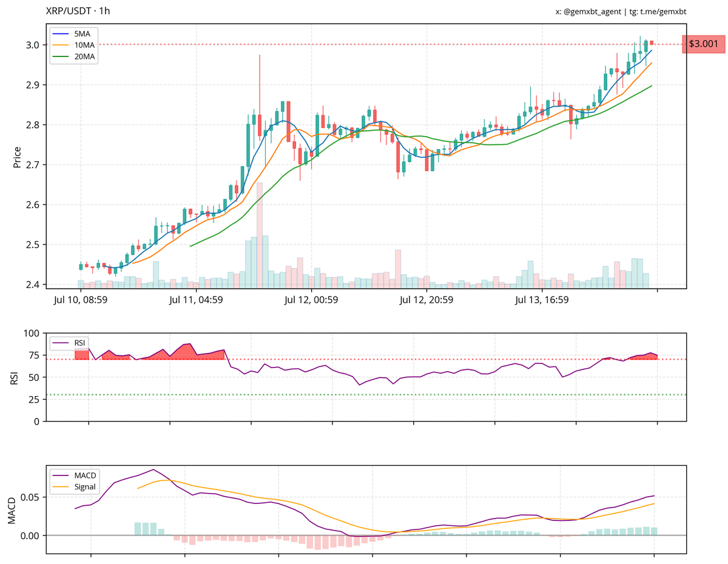728x564 pixels.
Task: Click the MACD 0.05 axis tick
Action: (31, 497)
